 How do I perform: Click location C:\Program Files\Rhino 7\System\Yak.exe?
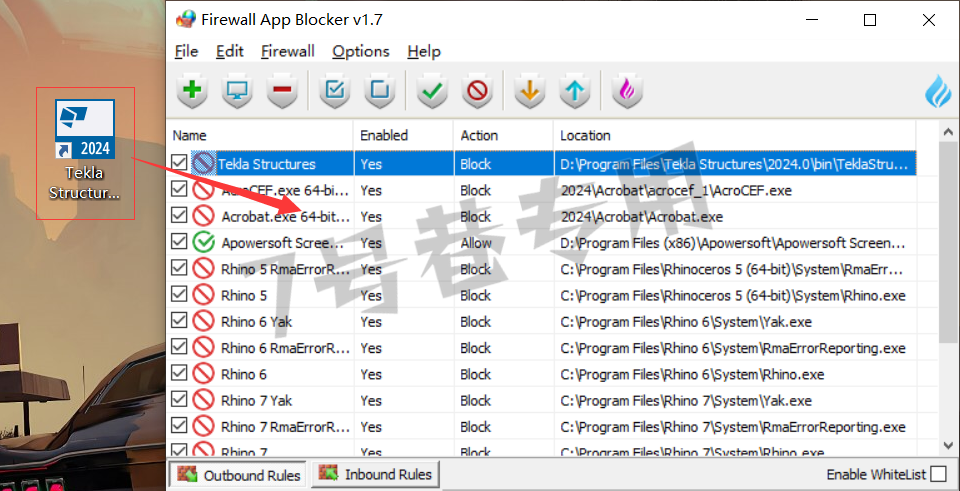point(686,400)
